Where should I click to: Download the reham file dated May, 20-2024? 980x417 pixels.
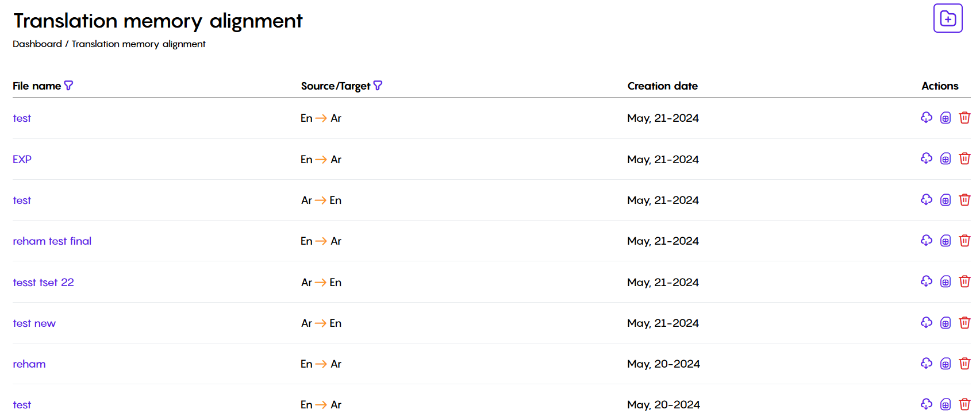tap(927, 364)
